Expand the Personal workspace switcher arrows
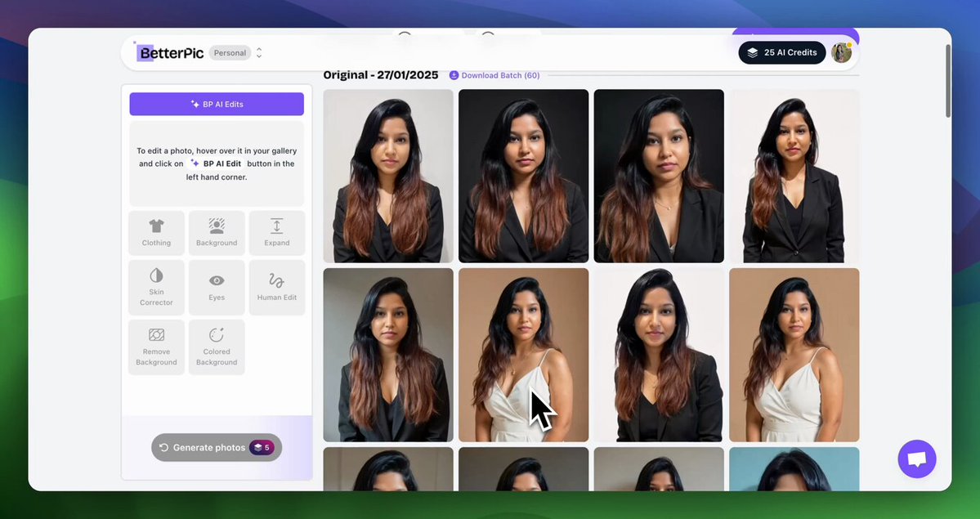The image size is (980, 519). click(259, 53)
